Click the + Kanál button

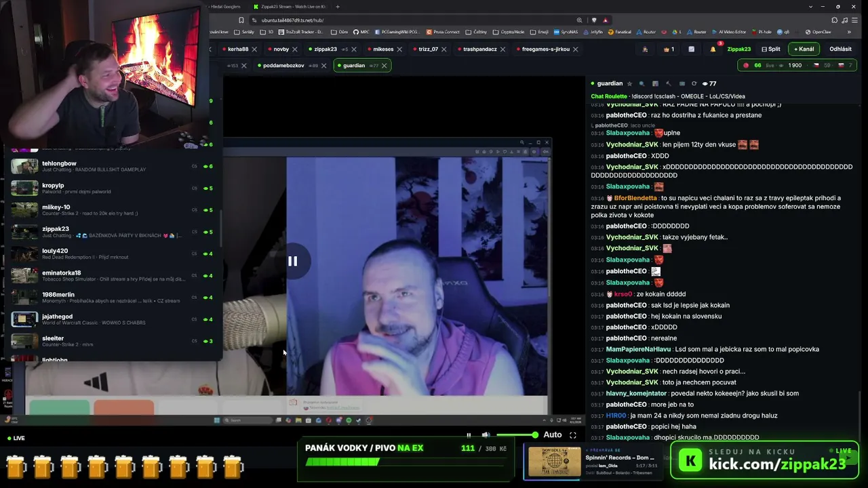pyautogui.click(x=804, y=49)
